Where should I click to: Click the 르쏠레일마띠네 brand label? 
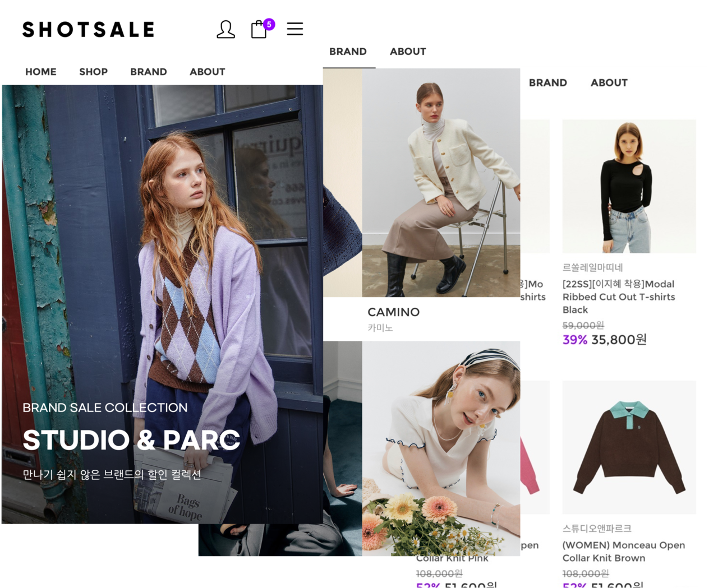point(592,267)
